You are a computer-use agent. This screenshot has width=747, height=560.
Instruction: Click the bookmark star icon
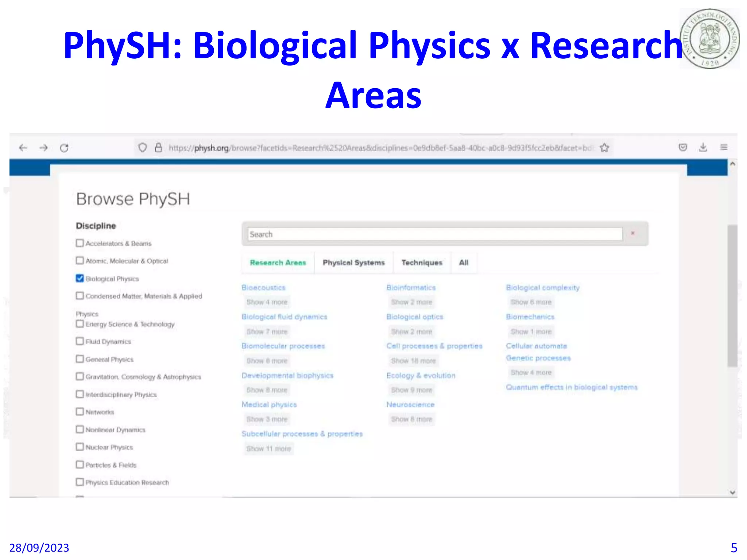pyautogui.click(x=604, y=148)
